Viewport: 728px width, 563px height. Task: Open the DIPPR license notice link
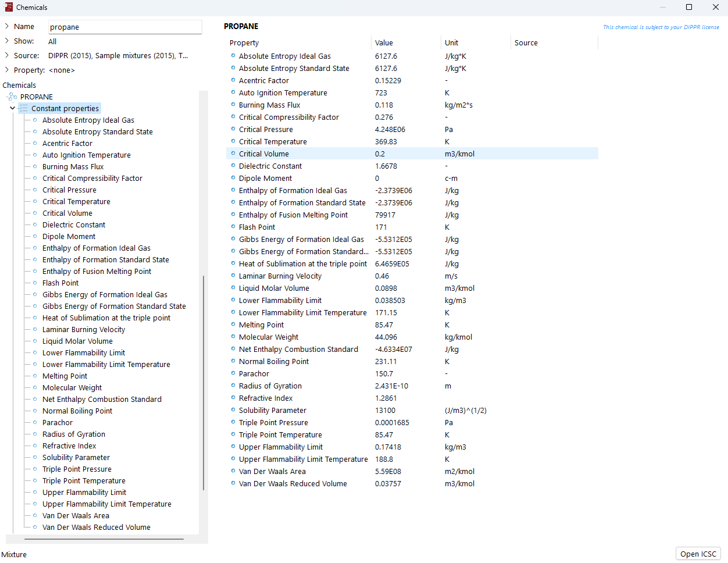(x=661, y=27)
